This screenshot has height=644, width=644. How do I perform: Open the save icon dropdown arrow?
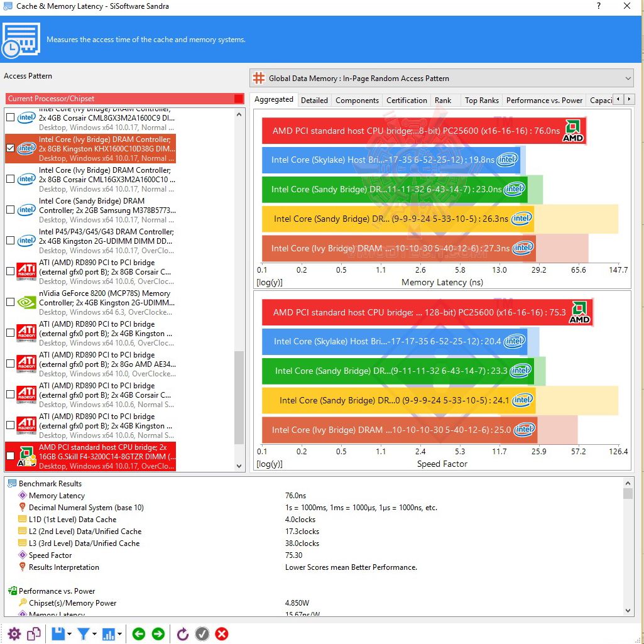[x=69, y=634]
